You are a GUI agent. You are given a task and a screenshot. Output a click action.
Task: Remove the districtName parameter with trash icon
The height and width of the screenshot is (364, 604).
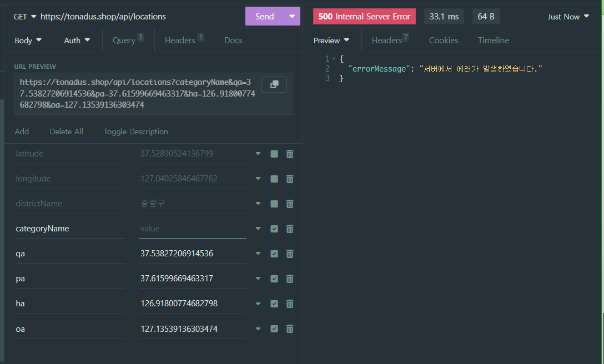pos(290,204)
